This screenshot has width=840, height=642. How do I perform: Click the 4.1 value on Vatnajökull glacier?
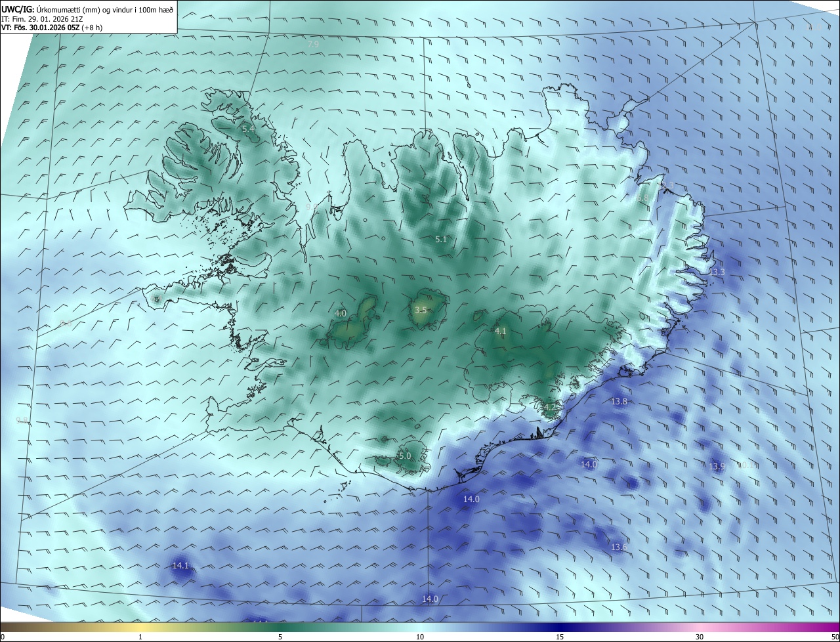[x=501, y=332]
